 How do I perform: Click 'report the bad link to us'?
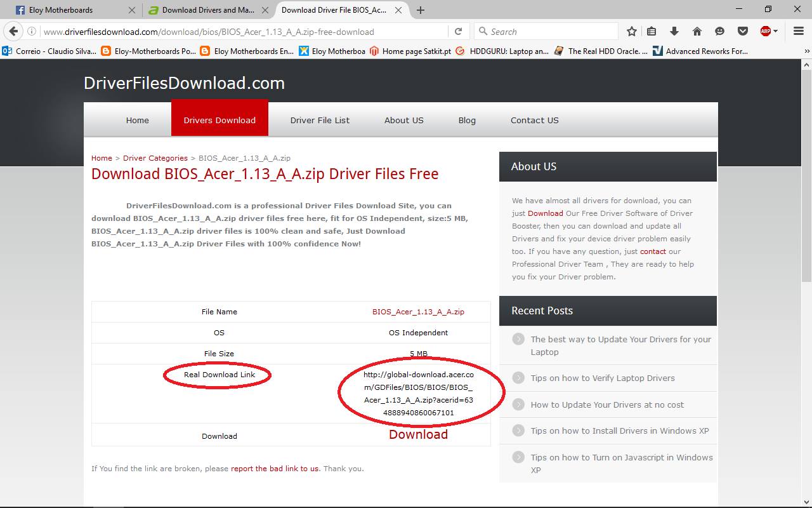click(275, 469)
